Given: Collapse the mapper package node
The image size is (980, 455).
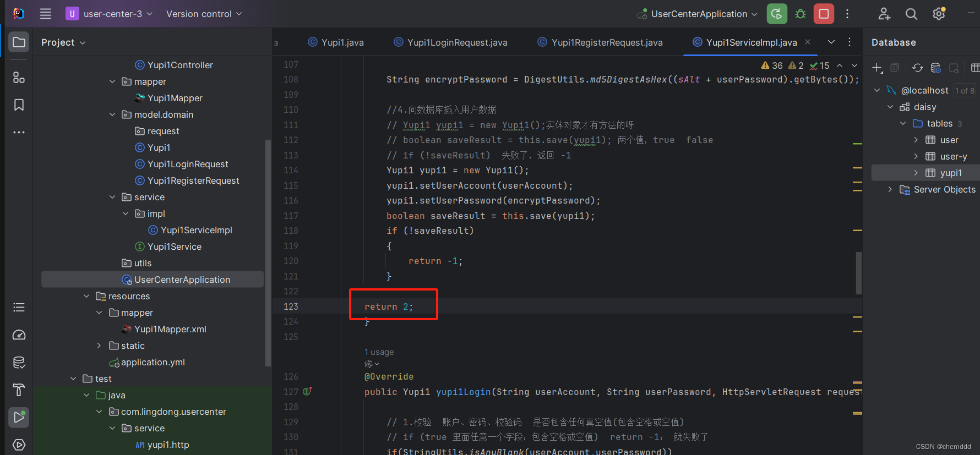Looking at the screenshot, I should (x=112, y=81).
